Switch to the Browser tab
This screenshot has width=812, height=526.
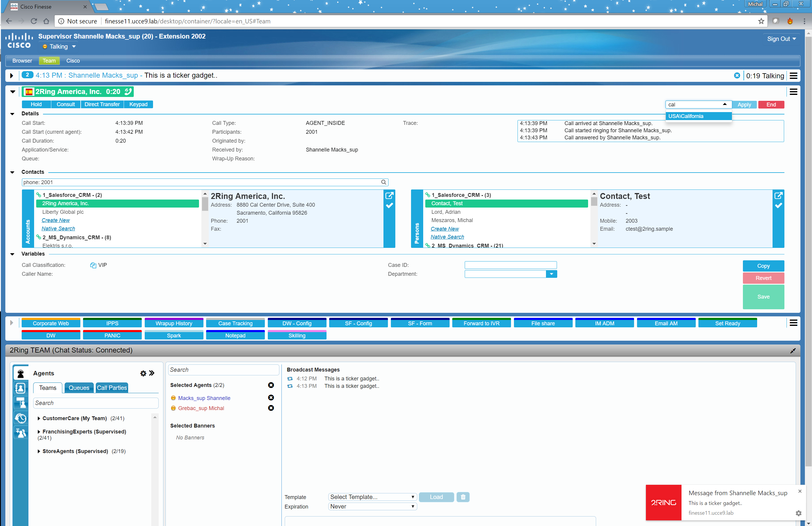[22, 61]
